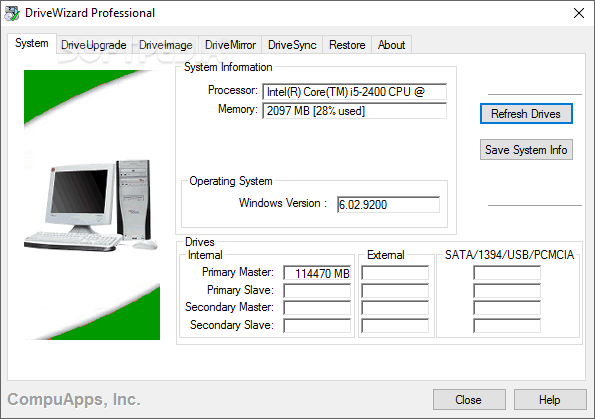This screenshot has width=595, height=419.
Task: Click the desktop computer illustration
Action: tap(91, 205)
